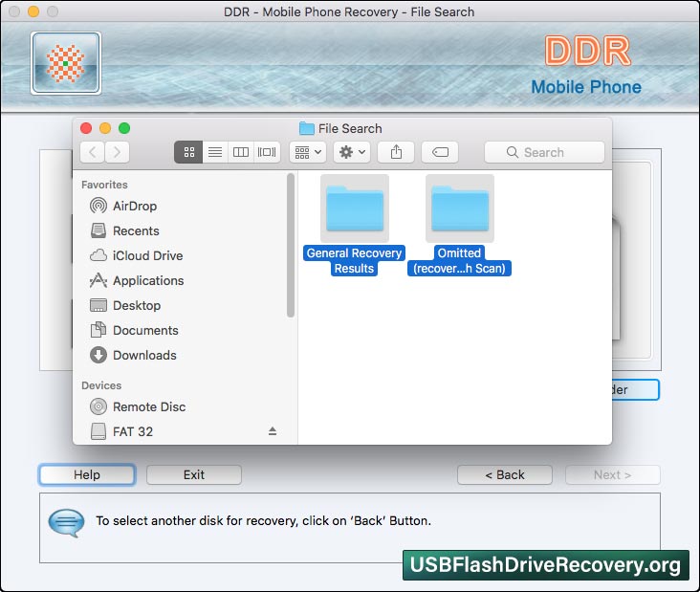Click the Help button
This screenshot has width=700, height=592.
(x=87, y=474)
